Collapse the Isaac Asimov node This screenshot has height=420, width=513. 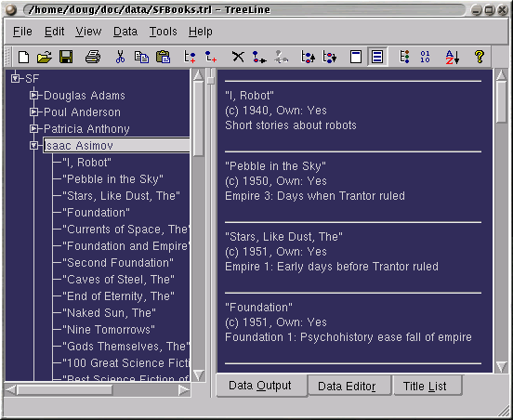point(33,146)
